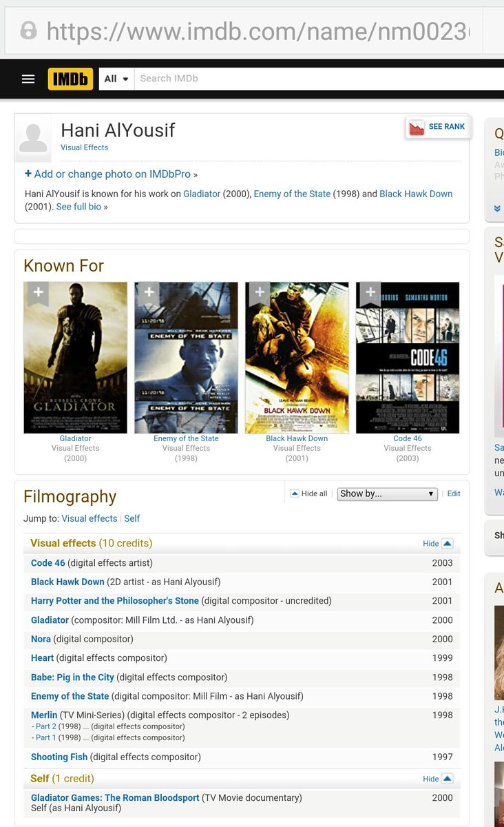Click Code 46 title under Known For poster

pyautogui.click(x=408, y=438)
